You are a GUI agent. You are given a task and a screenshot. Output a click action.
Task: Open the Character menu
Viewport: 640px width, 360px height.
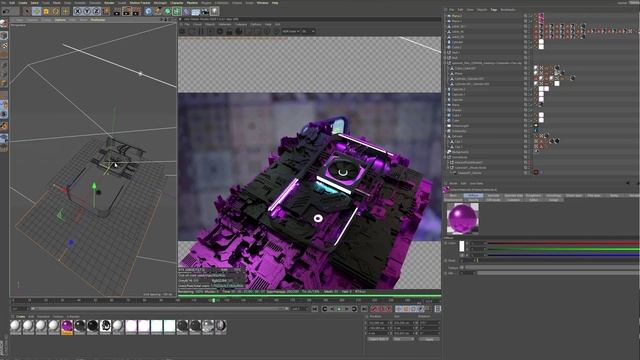click(176, 2)
